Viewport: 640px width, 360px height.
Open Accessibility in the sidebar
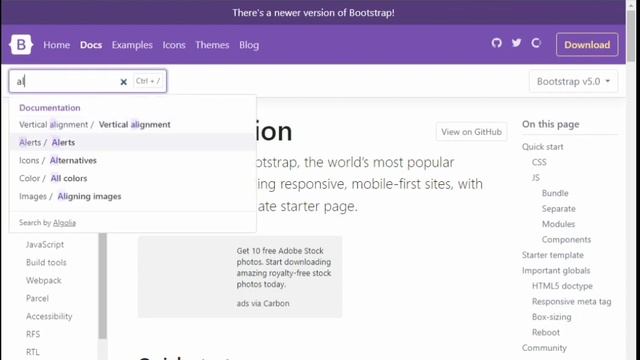pyautogui.click(x=49, y=316)
